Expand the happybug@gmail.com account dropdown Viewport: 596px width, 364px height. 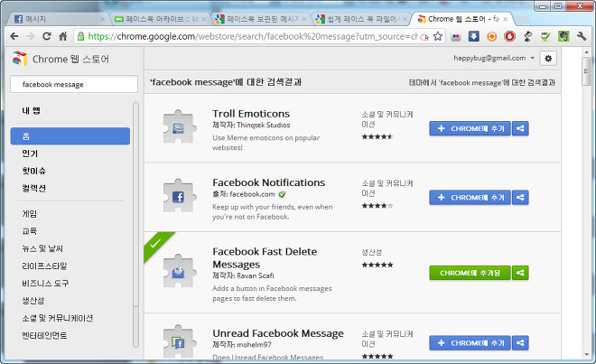pos(532,58)
